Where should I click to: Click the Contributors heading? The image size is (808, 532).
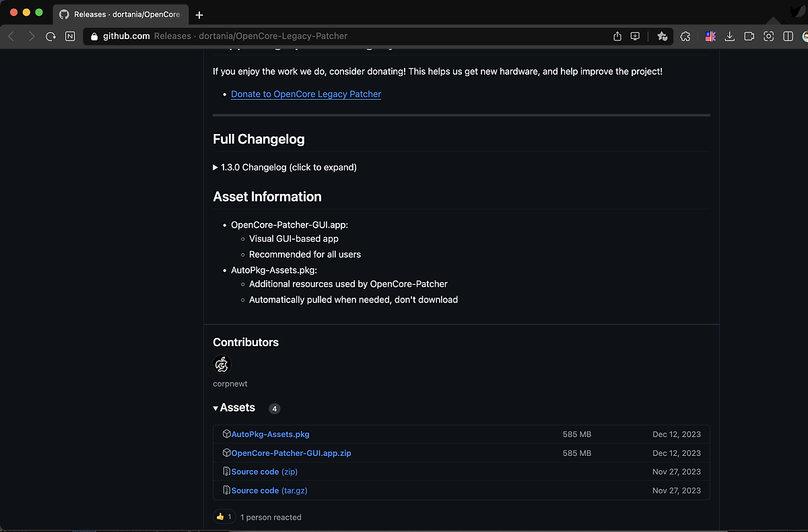[x=246, y=342]
